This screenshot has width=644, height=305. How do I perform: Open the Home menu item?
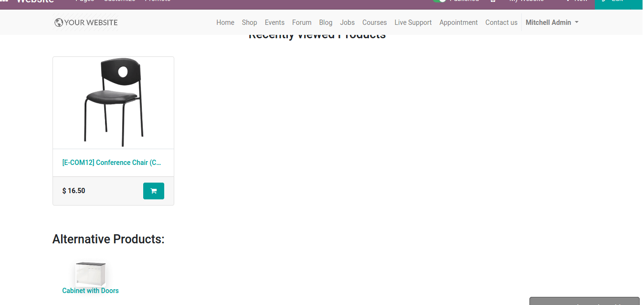click(225, 22)
